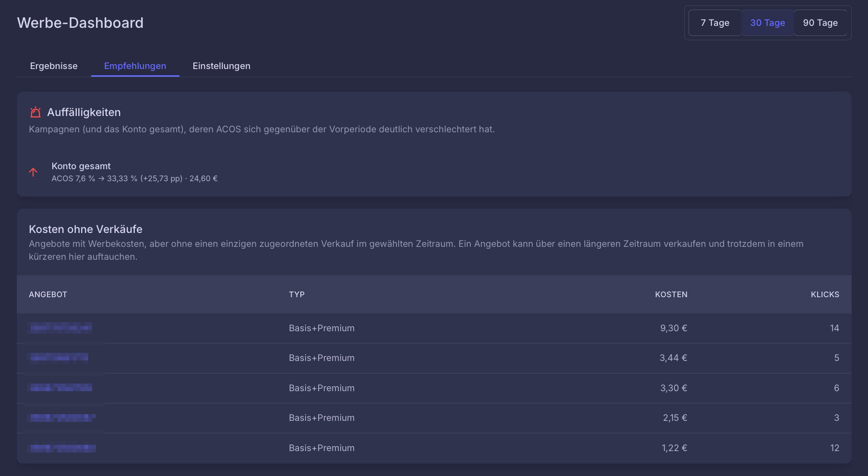Go to the Einstellungen tab
The width and height of the screenshot is (868, 476).
click(222, 66)
